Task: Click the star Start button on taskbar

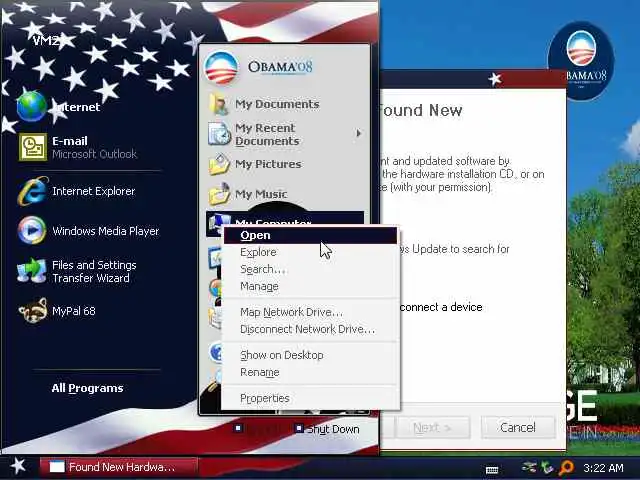Action: click(18, 466)
